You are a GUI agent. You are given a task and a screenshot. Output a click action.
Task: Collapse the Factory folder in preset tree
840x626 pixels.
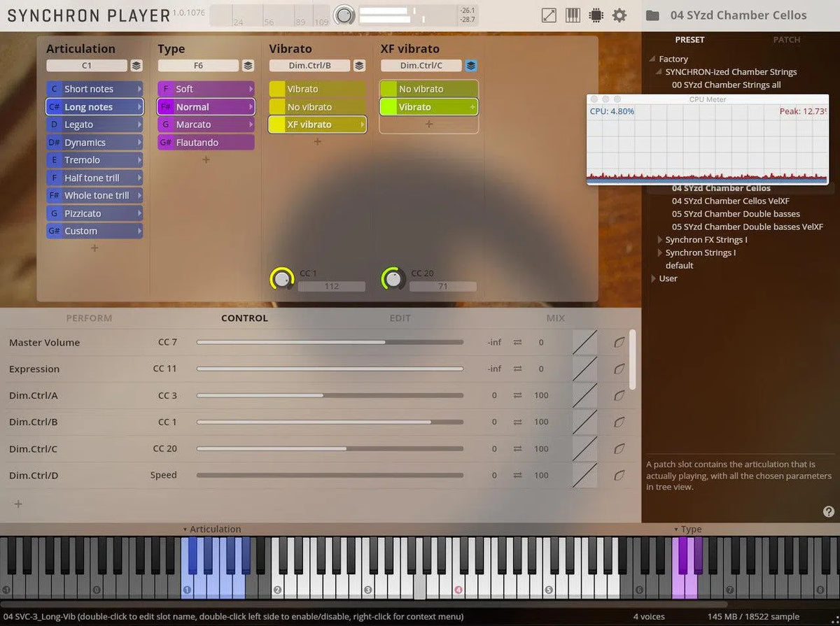[653, 59]
